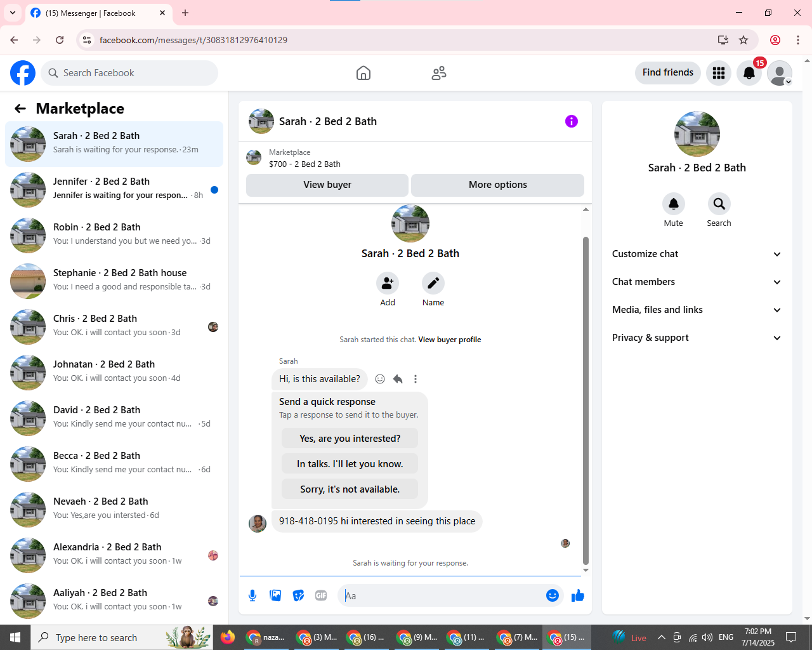Open the notifications bell icon
This screenshot has height=650, width=812.
pyautogui.click(x=749, y=73)
